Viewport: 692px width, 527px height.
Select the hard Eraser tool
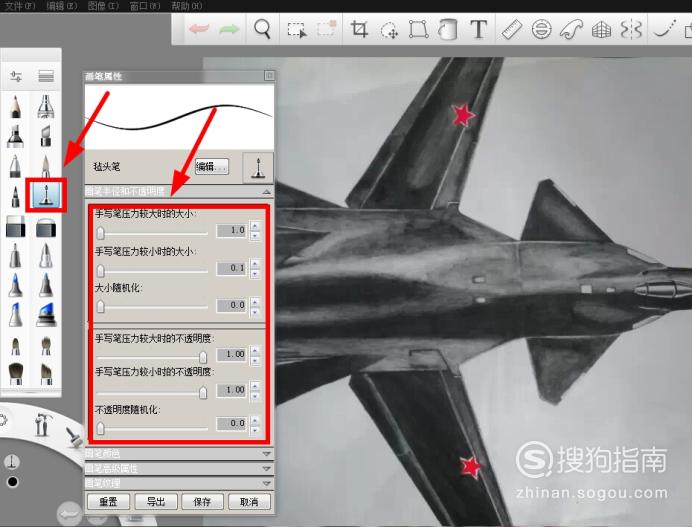(x=15, y=226)
